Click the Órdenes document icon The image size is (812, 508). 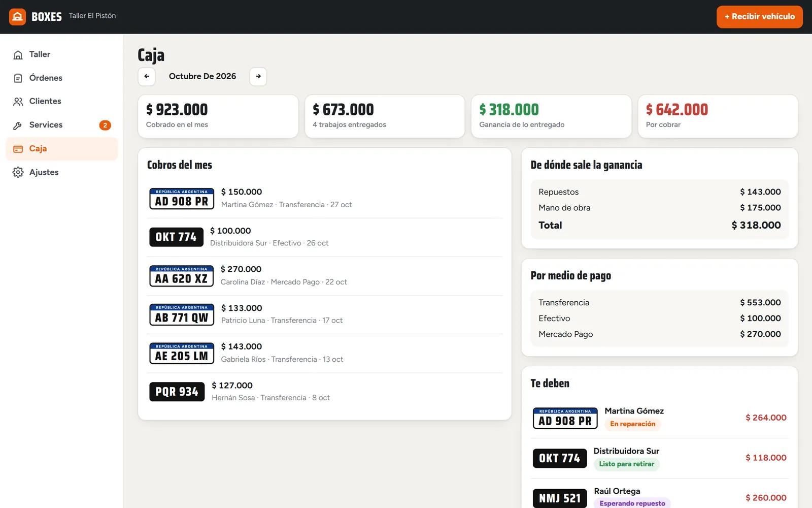tap(18, 78)
